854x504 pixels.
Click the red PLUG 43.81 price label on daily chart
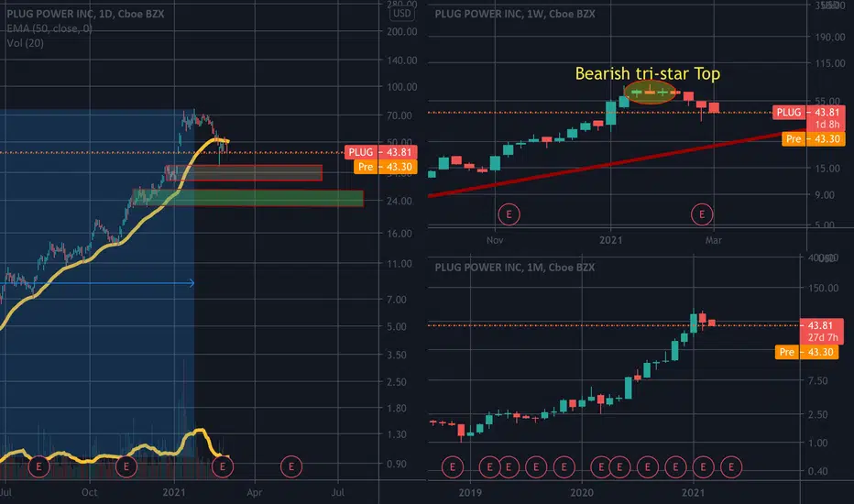coord(380,152)
